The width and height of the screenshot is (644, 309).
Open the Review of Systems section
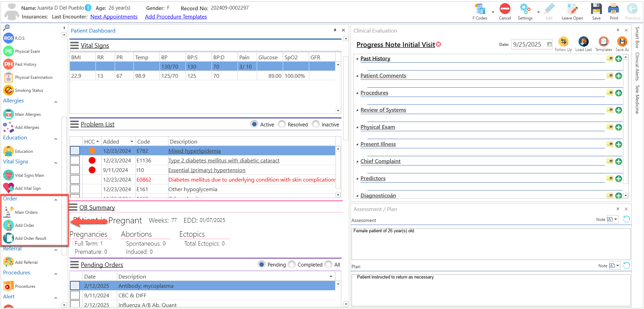(x=383, y=110)
